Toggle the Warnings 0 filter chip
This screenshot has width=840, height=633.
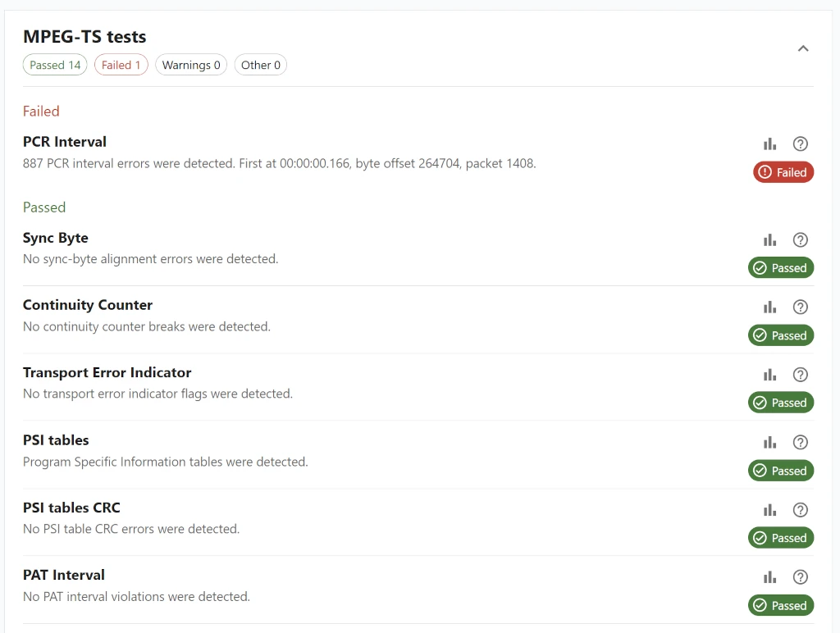[191, 65]
